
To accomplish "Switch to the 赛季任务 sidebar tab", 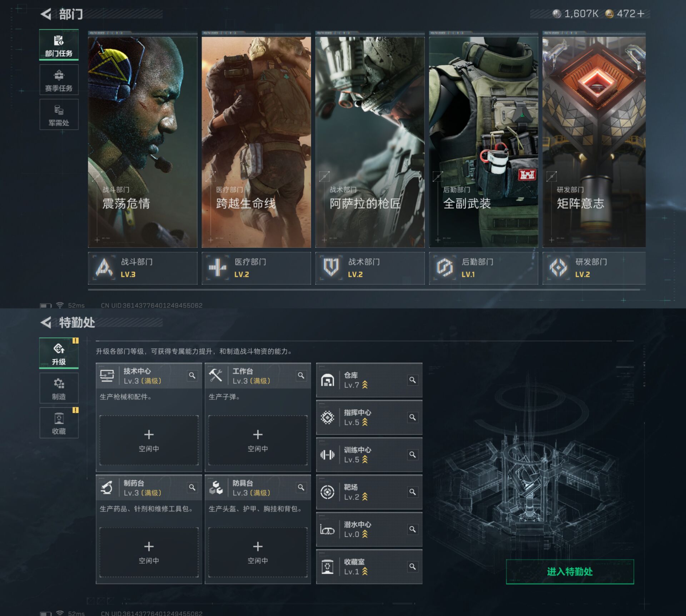I will pos(59,80).
